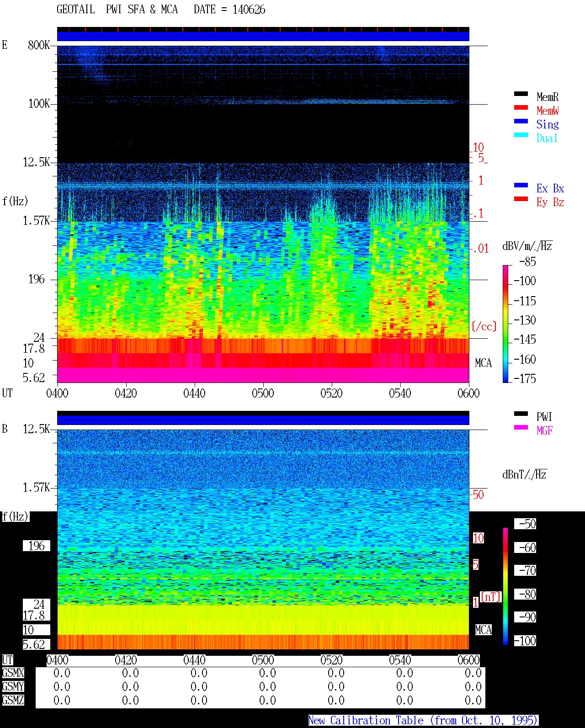The image size is (585, 728).
Task: Click the Ex Bx legend label
Action: pos(550,188)
